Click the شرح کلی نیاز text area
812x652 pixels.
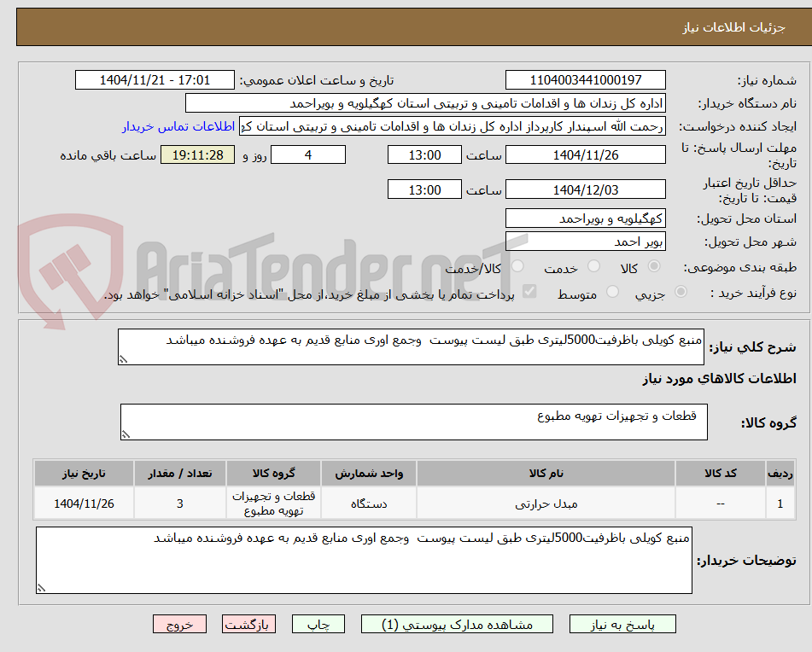point(412,346)
